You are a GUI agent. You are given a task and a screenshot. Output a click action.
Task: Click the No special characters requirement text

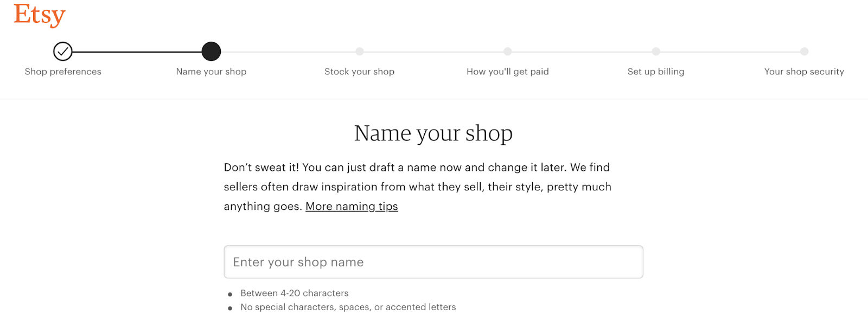click(x=348, y=307)
